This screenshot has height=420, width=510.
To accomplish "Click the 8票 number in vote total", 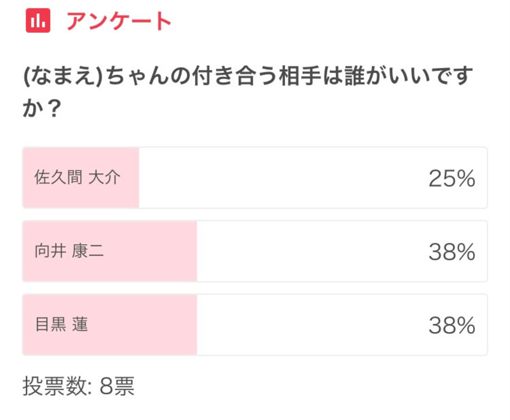I will tap(117, 386).
